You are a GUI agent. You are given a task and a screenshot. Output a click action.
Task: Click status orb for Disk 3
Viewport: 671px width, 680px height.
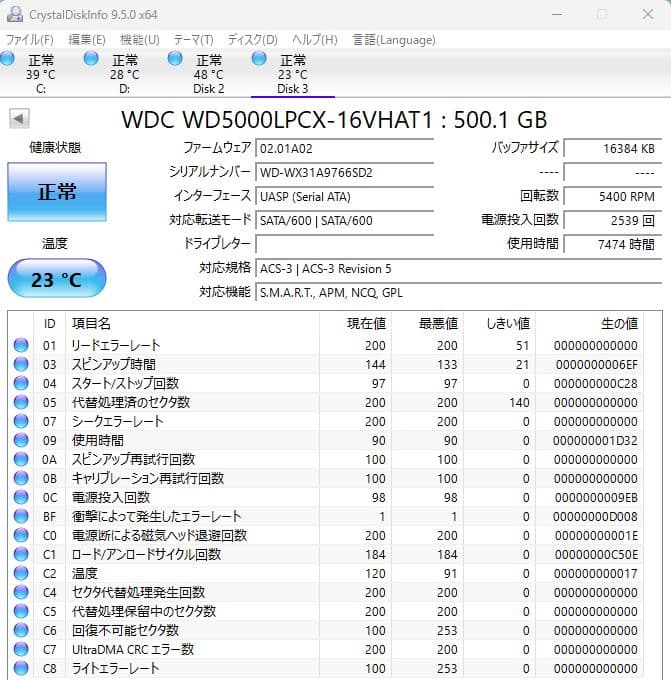pos(259,59)
